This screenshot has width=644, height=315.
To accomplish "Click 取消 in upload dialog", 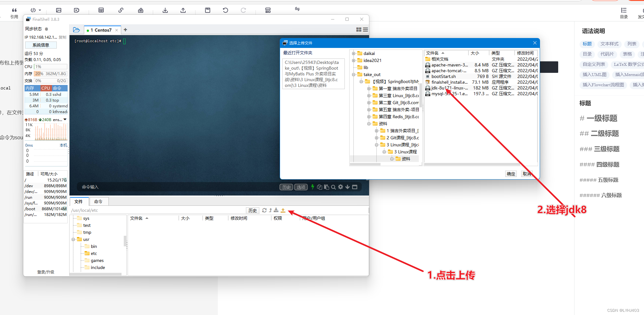I will 527,174.
